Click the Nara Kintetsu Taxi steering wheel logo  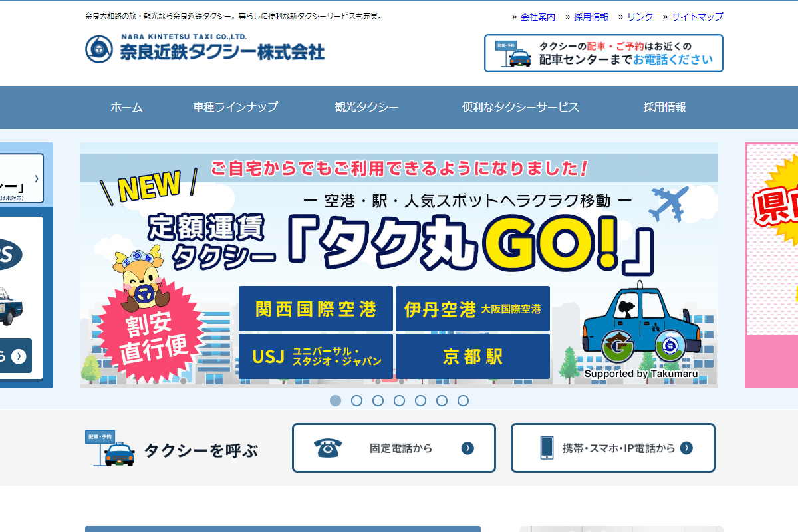click(99, 49)
